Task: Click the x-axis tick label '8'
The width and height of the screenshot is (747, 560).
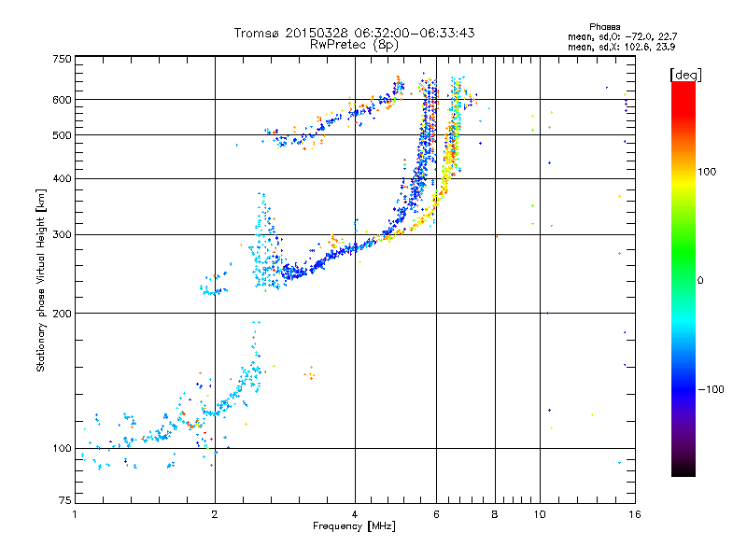Action: coord(495,514)
